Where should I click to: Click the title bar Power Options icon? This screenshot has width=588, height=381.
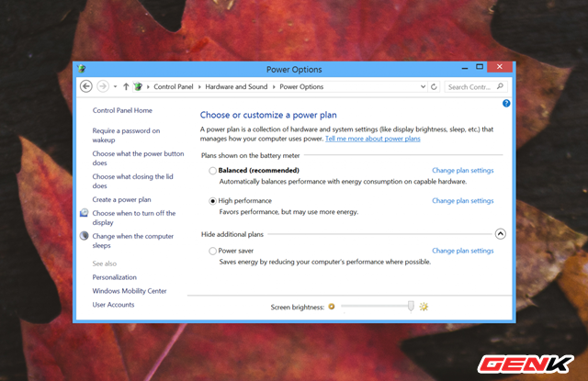(x=82, y=69)
